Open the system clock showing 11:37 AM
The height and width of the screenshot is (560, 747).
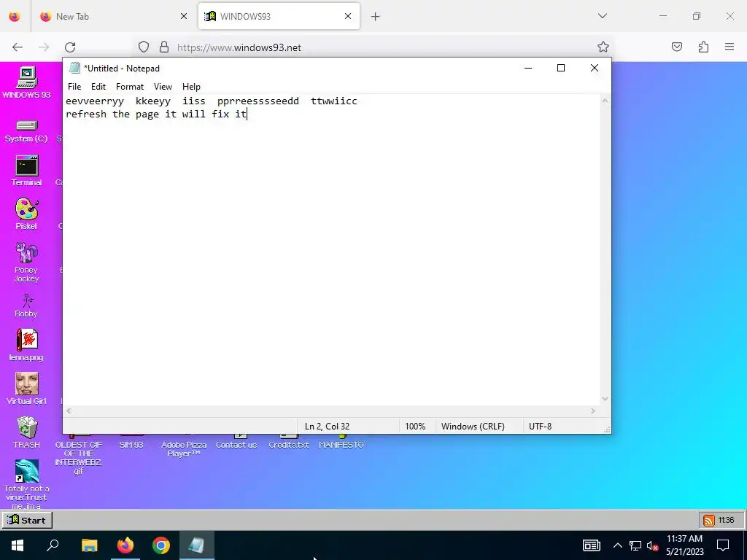pos(684,545)
